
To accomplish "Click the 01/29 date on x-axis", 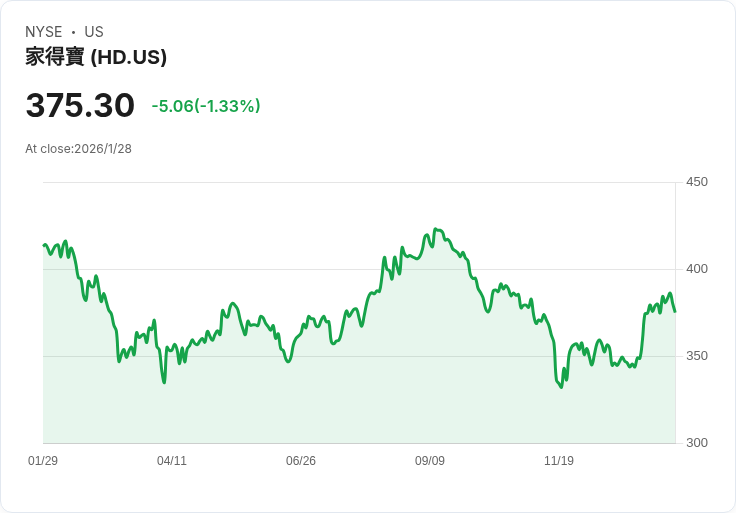I will coord(43,461).
